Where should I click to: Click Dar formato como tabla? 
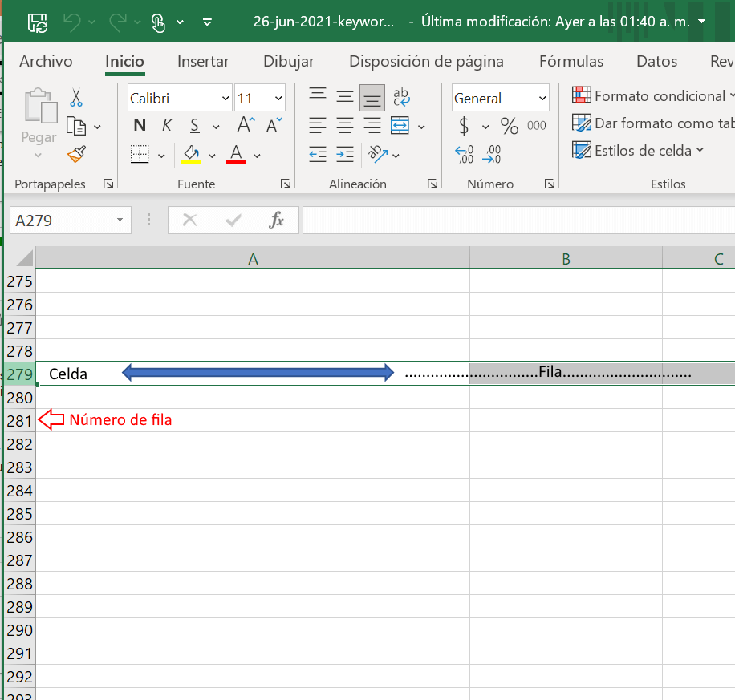[x=653, y=123]
